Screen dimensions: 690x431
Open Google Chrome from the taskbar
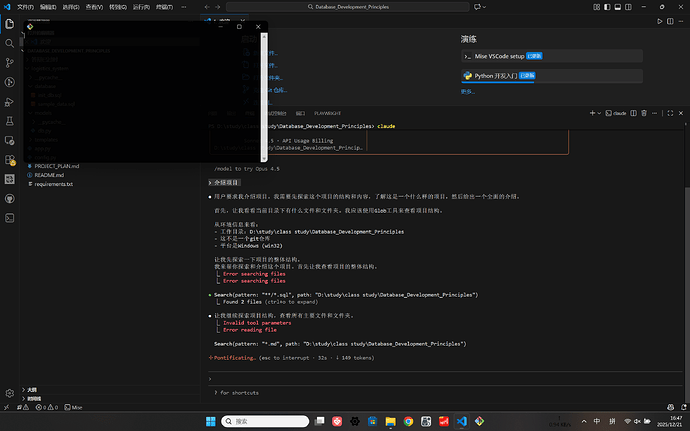coord(408,421)
